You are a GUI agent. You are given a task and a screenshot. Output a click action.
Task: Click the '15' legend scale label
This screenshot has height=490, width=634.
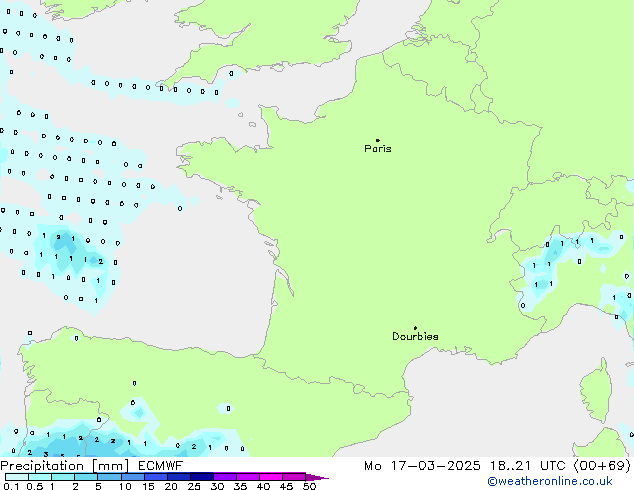click(x=148, y=486)
